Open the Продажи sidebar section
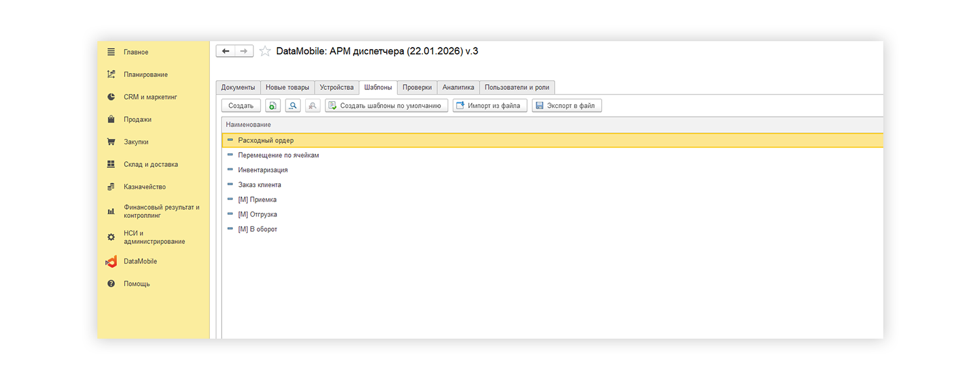Image resolution: width=980 pixels, height=368 pixels. (137, 120)
